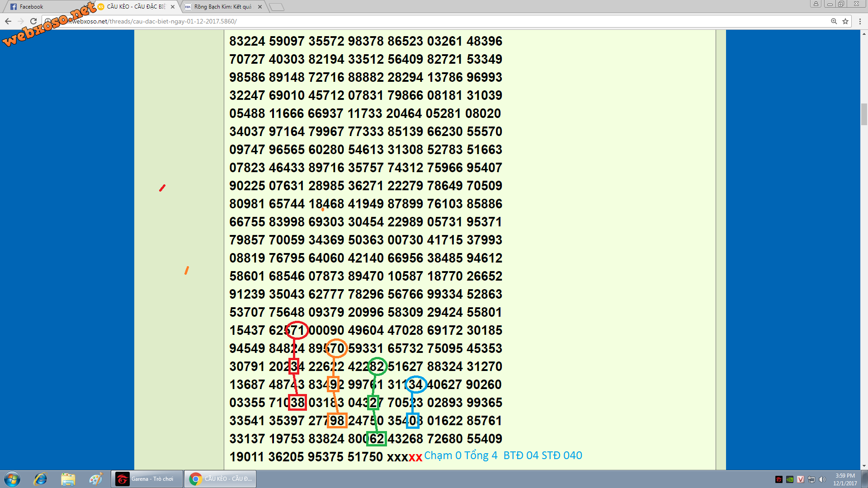
Task: Click the number 41949
Action: click(366, 204)
